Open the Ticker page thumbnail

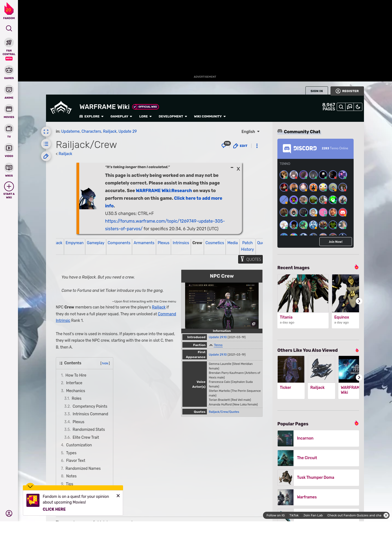pyautogui.click(x=291, y=369)
